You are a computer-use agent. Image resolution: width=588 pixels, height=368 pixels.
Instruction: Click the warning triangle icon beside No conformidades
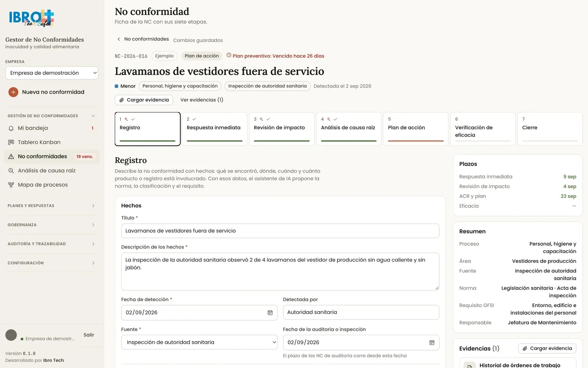[11, 157]
